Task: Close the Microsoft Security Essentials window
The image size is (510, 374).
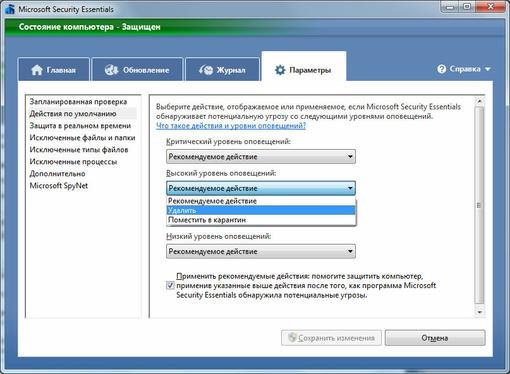Action: point(490,7)
